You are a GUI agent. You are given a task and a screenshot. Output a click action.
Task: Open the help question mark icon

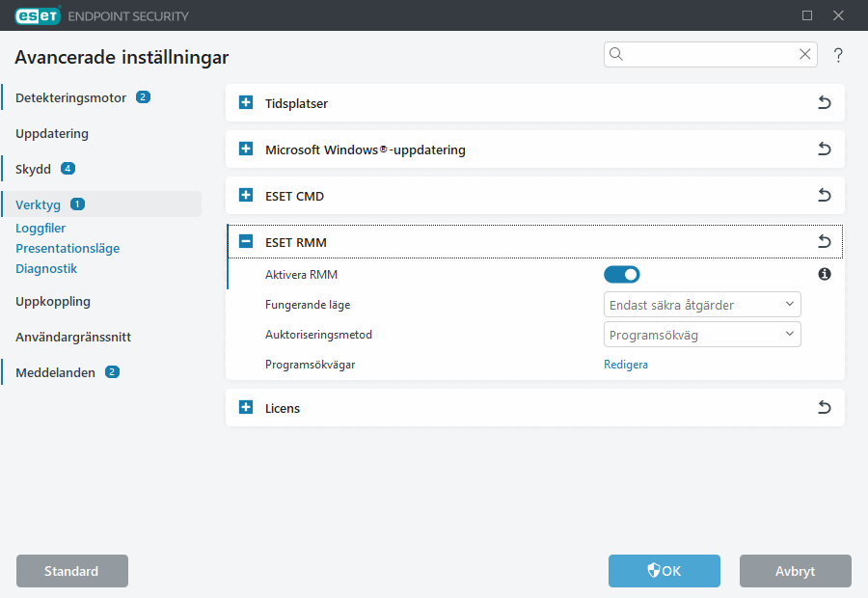pos(838,55)
